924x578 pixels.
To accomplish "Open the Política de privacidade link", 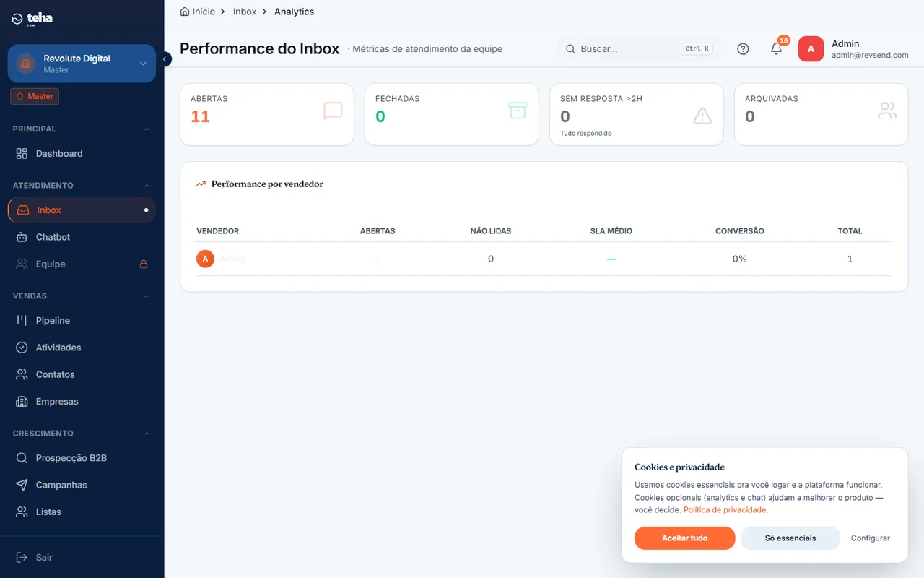I will click(x=725, y=510).
